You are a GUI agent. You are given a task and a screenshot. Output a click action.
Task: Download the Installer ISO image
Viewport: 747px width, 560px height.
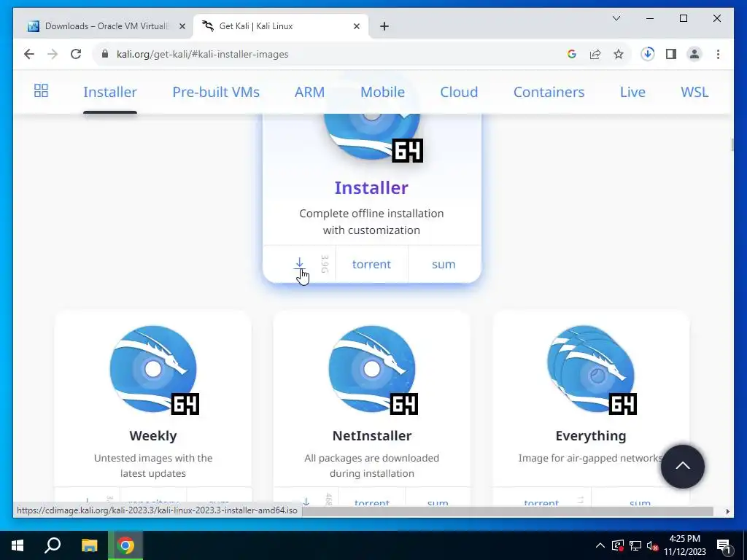299,264
